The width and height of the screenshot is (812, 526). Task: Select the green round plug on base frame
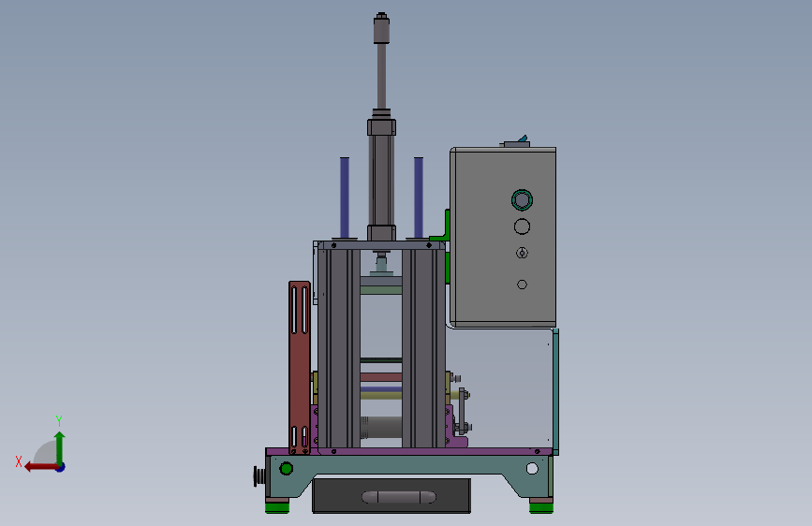(287, 469)
